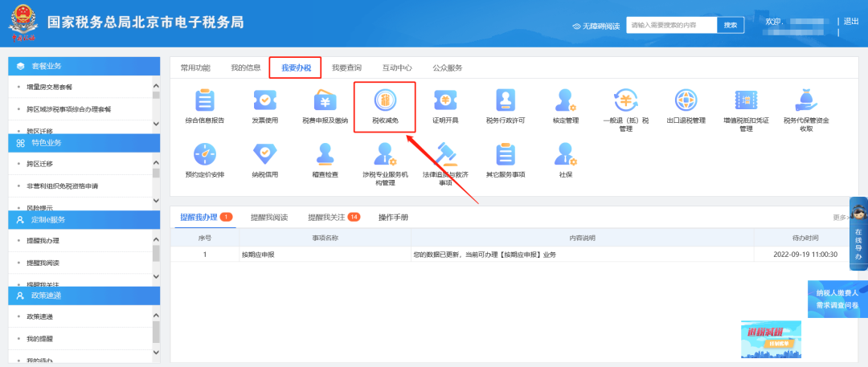Click 特色业务 section header
868x367 pixels.
pyautogui.click(x=84, y=143)
